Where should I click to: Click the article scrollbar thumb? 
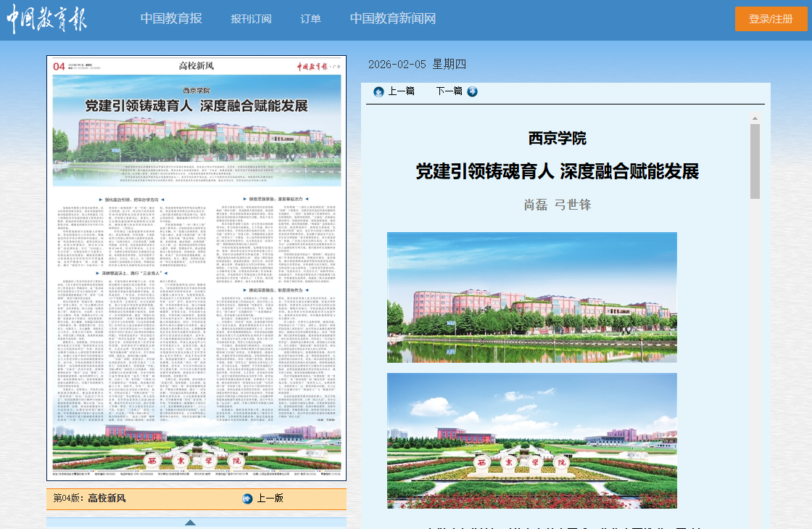click(x=755, y=160)
